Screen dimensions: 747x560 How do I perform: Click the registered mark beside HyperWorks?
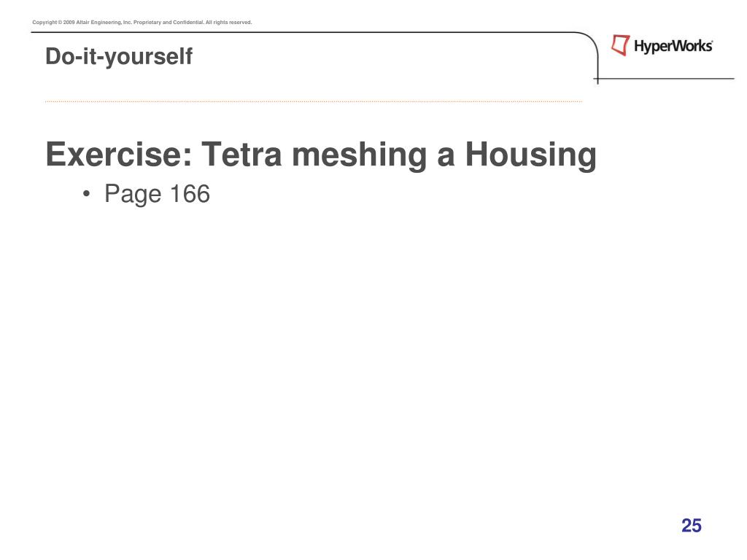(x=711, y=42)
